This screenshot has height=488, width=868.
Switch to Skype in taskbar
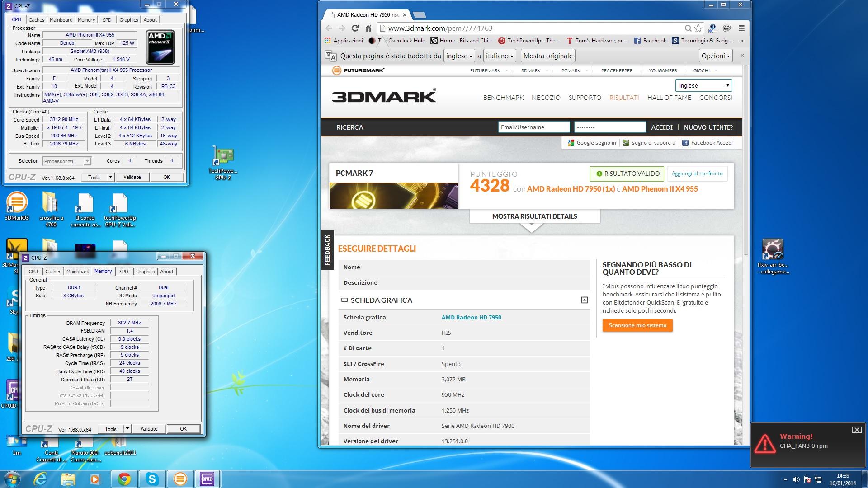click(x=152, y=479)
